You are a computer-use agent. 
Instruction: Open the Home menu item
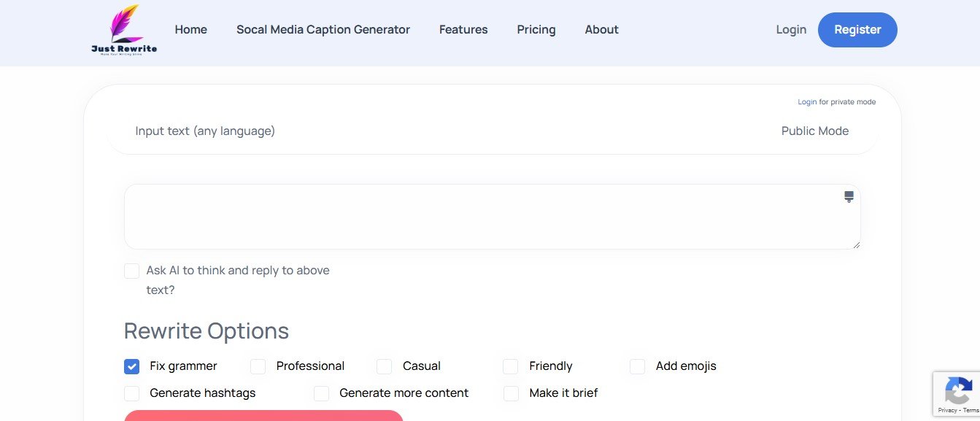click(x=191, y=30)
